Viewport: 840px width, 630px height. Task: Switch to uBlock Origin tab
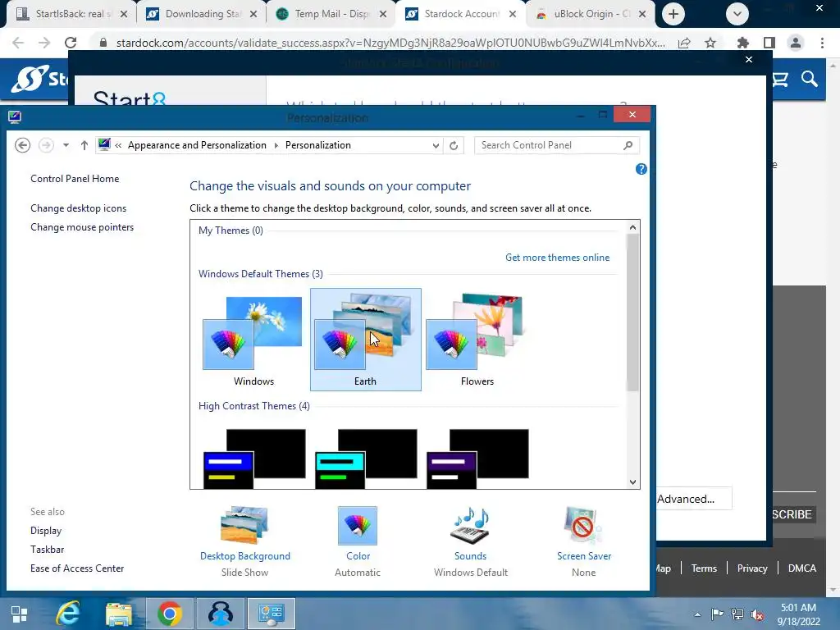[591, 14]
